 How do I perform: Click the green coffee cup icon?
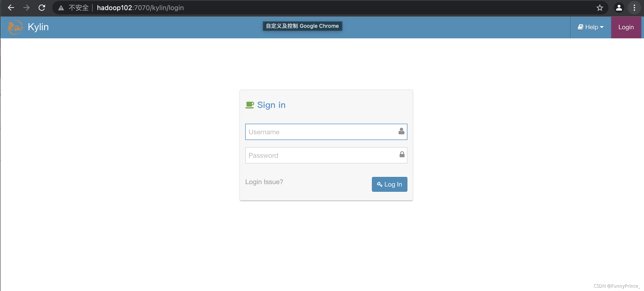coord(250,105)
